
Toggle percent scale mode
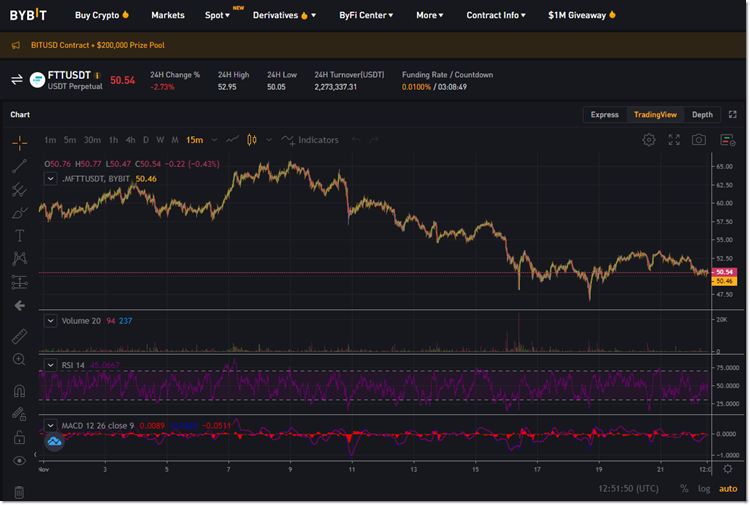point(684,488)
